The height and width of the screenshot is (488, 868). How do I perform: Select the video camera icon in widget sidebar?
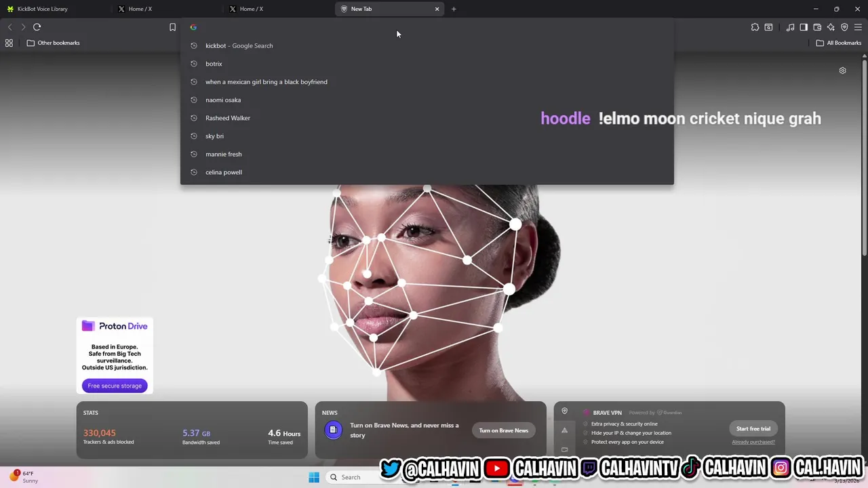tap(564, 449)
